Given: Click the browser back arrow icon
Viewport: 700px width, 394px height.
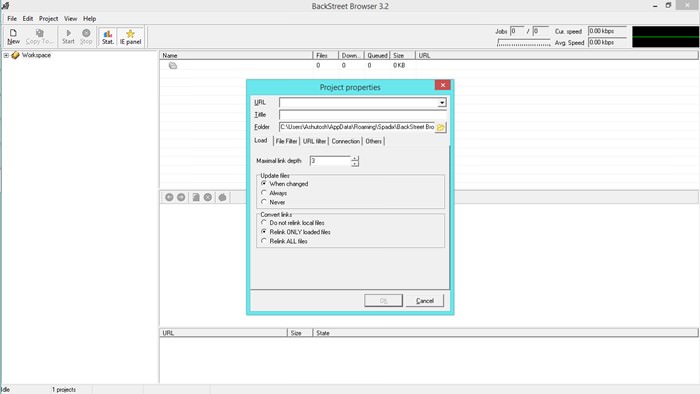Looking at the screenshot, I should click(169, 197).
